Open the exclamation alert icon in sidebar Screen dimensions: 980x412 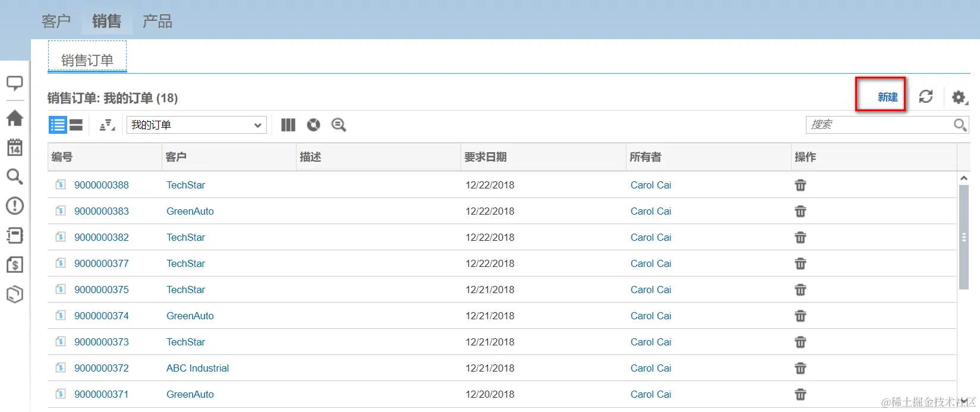pyautogui.click(x=15, y=206)
